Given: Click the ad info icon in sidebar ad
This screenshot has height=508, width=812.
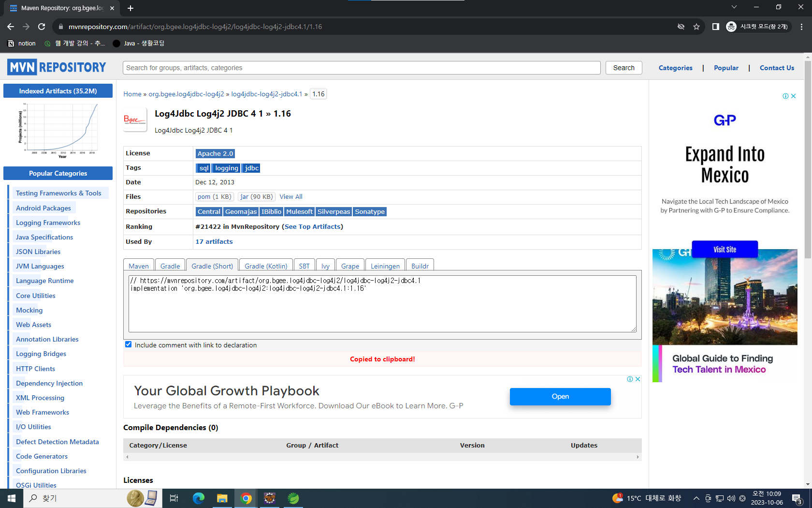Looking at the screenshot, I should coord(785,96).
